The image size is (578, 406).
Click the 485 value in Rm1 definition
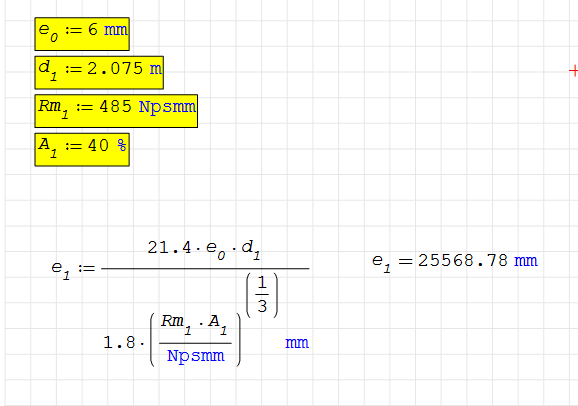pyautogui.click(x=115, y=107)
